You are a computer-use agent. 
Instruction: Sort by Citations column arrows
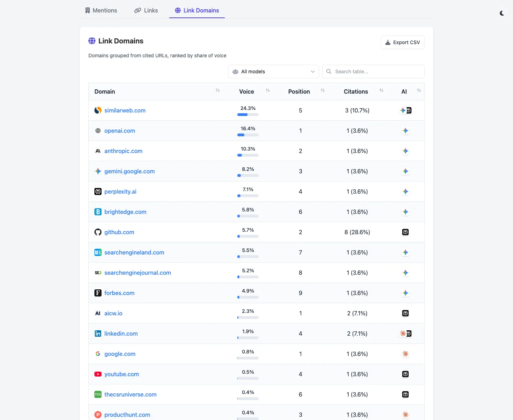coord(382,90)
